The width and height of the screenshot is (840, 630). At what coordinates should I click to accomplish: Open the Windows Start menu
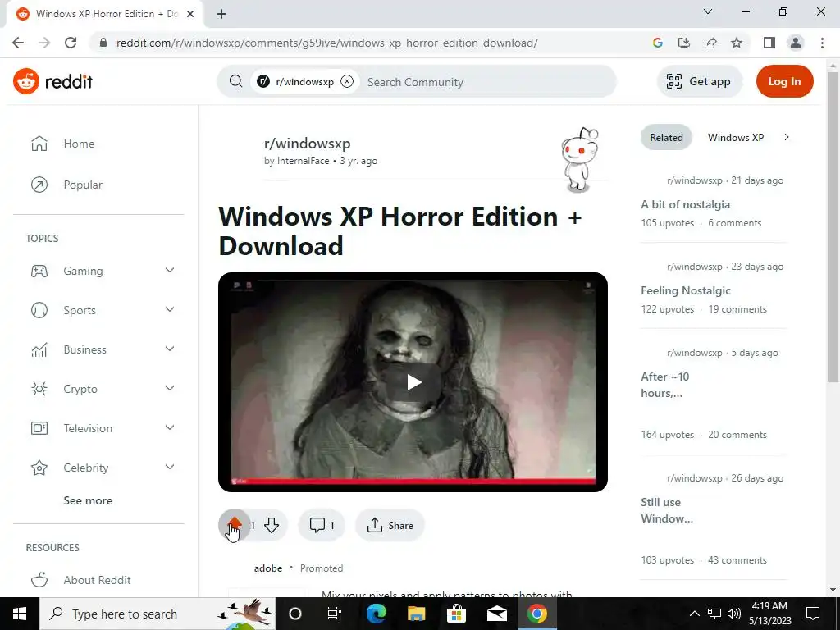[x=20, y=614]
